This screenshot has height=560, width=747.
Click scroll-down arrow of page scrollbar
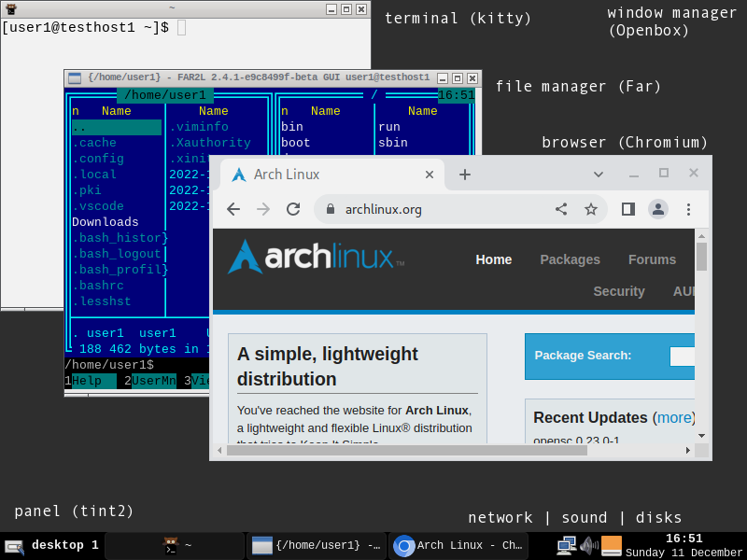pos(701,436)
